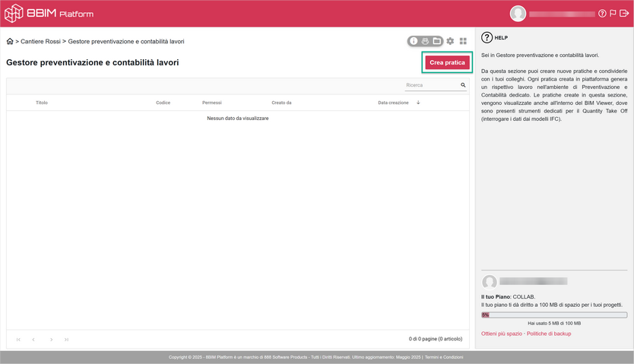Screen dimensions: 634x364
Task: Click the Permessi column header
Action: (212, 102)
